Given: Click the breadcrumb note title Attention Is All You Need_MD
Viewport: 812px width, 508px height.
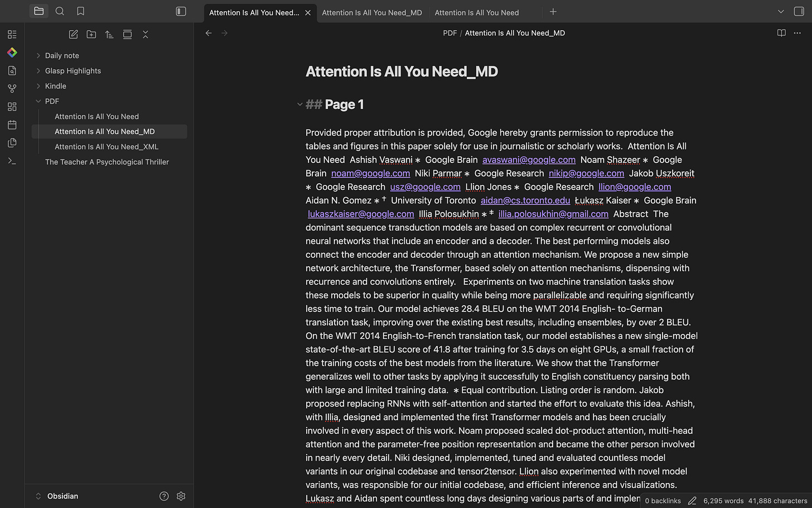Looking at the screenshot, I should click(x=515, y=33).
